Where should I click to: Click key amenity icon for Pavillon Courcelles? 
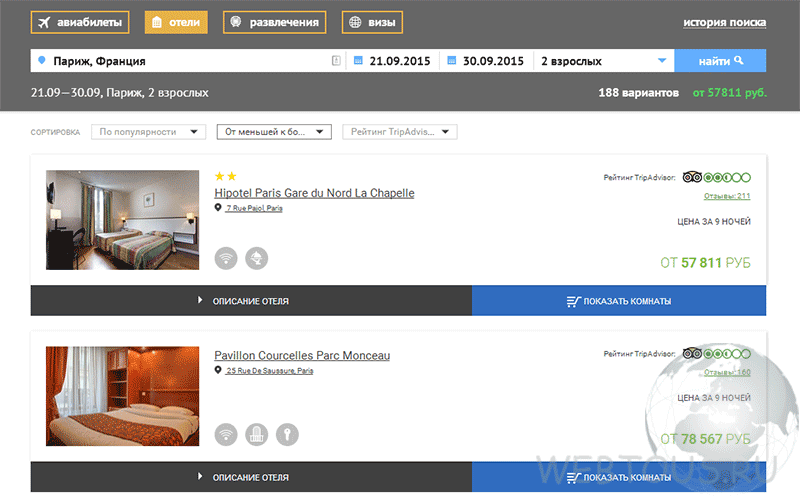pyautogui.click(x=287, y=435)
